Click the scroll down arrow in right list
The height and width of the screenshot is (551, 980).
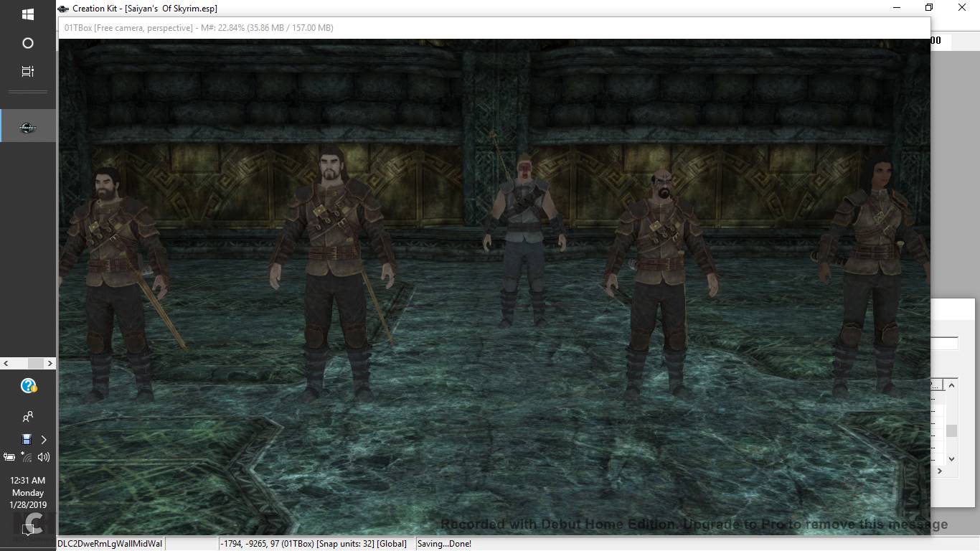click(x=952, y=459)
